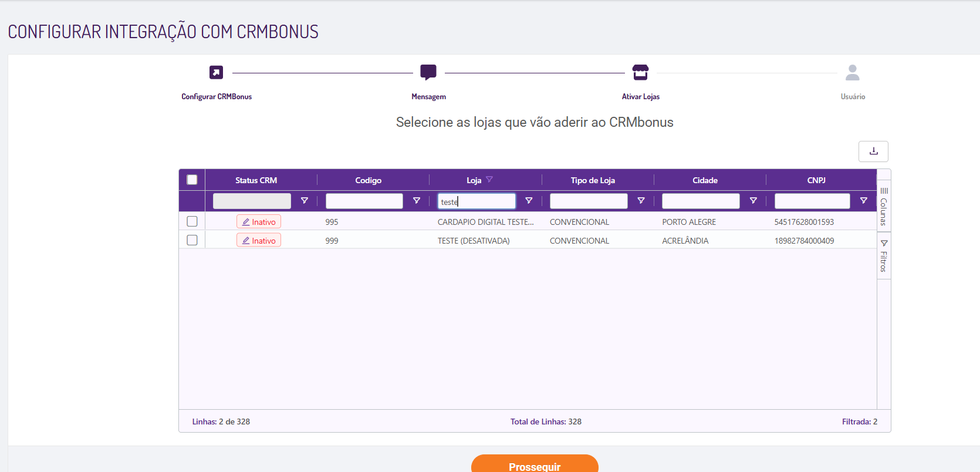Click the CNPJ 18982784000409 cell
The image size is (980, 472).
[x=804, y=241]
